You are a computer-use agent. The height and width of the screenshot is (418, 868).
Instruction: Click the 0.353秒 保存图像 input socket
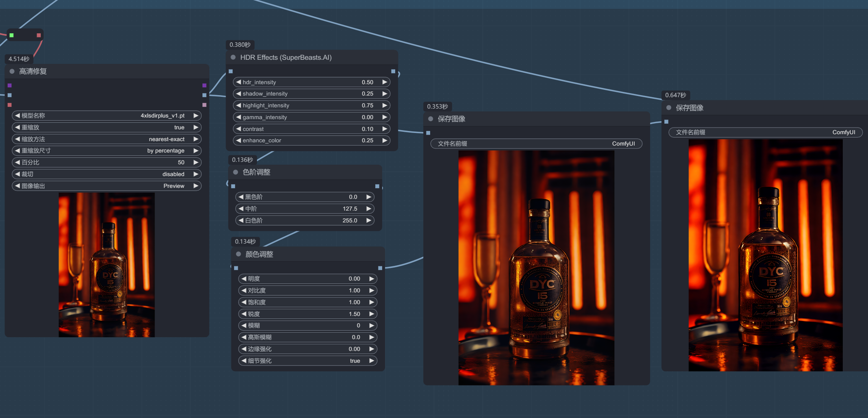tap(428, 133)
